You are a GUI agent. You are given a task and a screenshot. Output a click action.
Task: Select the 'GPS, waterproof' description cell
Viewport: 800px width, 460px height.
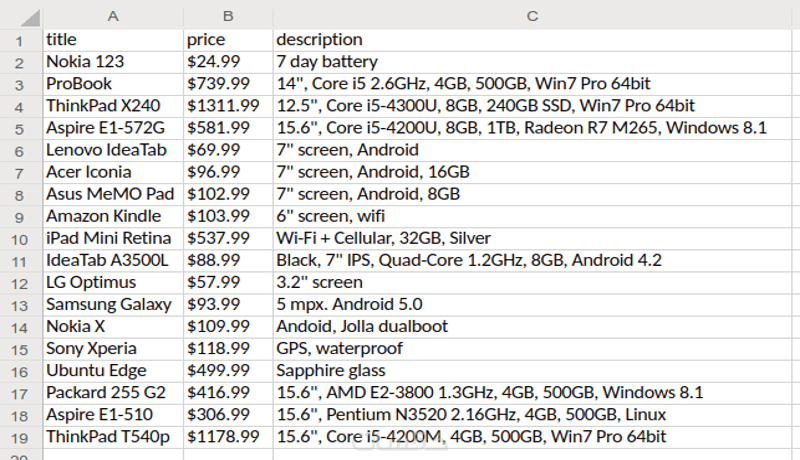click(x=532, y=348)
